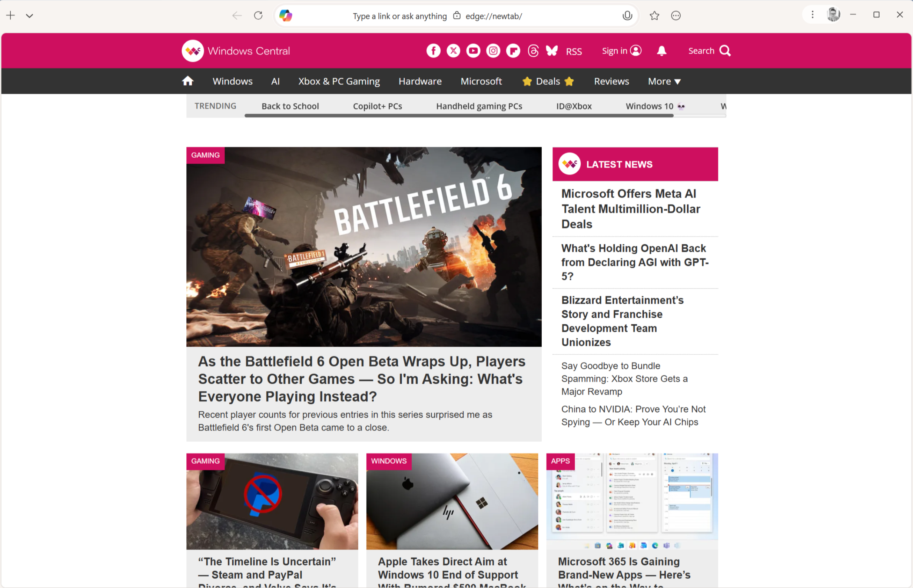Open Windows Central Threads profile

point(533,51)
